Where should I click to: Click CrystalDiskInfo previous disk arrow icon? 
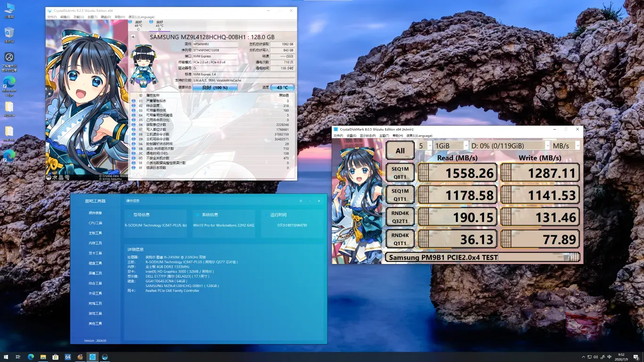(133, 36)
